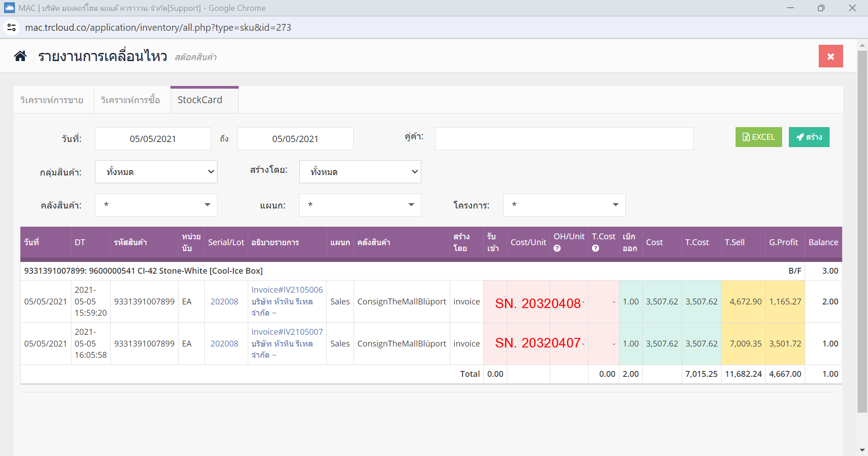Viewport: 868px width, 456px height.
Task: Focus the คู่ค้า partner input field
Action: [564, 139]
